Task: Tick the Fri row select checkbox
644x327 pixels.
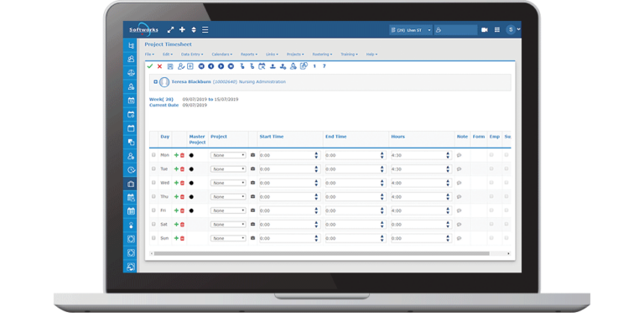Action: tap(153, 210)
